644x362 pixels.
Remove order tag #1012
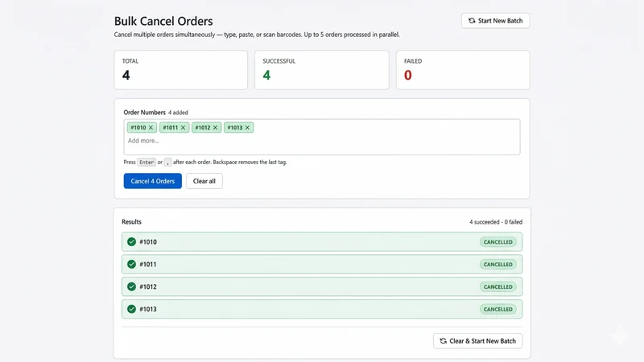click(x=215, y=128)
